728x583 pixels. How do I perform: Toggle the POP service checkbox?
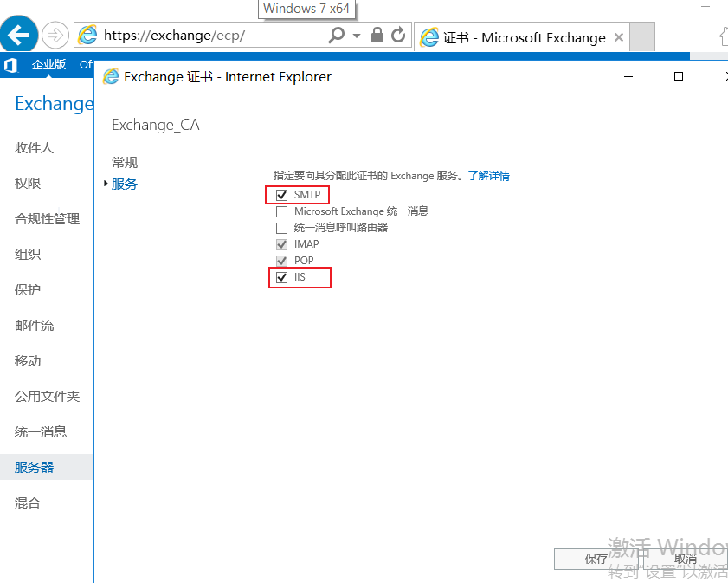(281, 261)
